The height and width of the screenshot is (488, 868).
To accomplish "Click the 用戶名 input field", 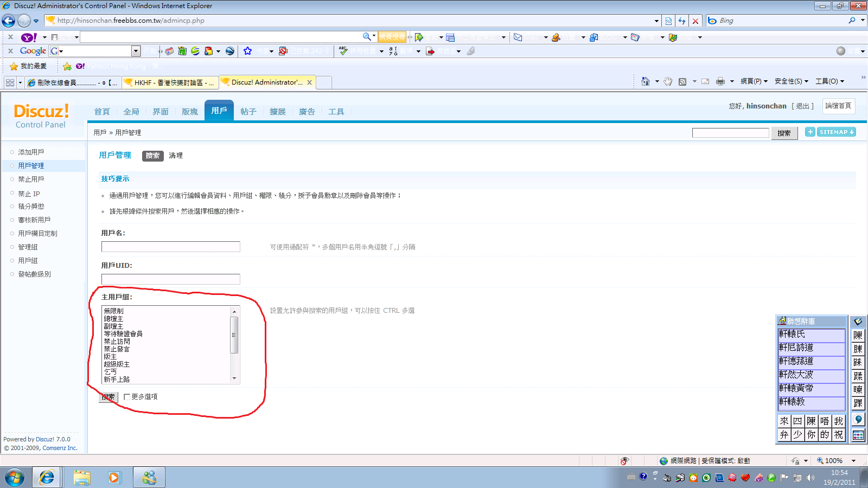I will tap(170, 247).
